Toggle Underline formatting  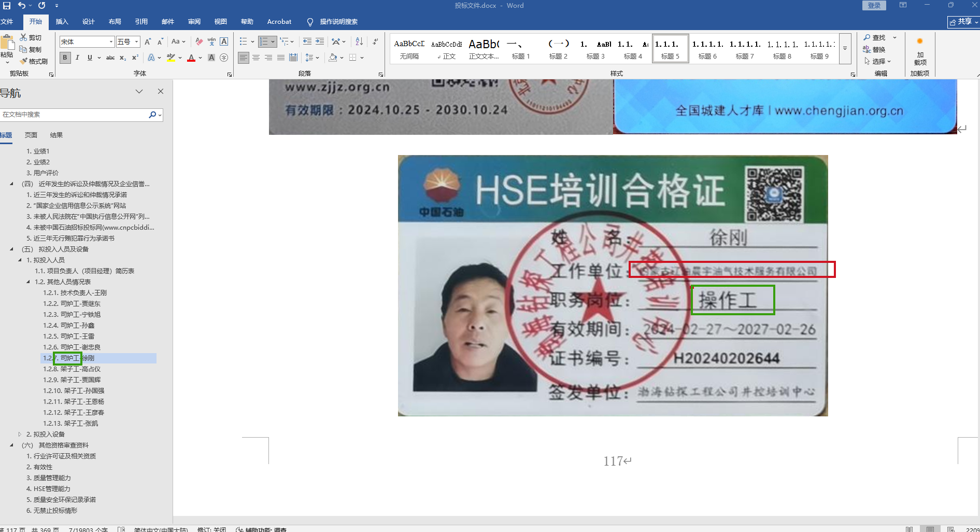pos(90,58)
